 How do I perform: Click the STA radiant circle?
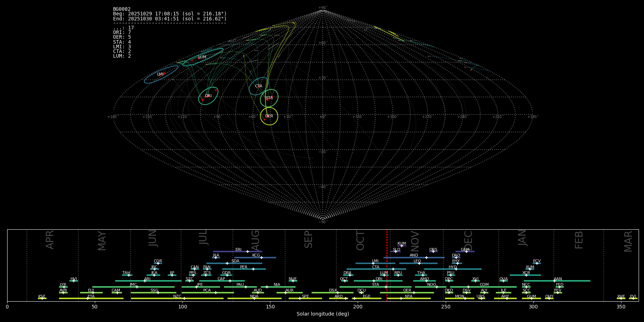(269, 98)
